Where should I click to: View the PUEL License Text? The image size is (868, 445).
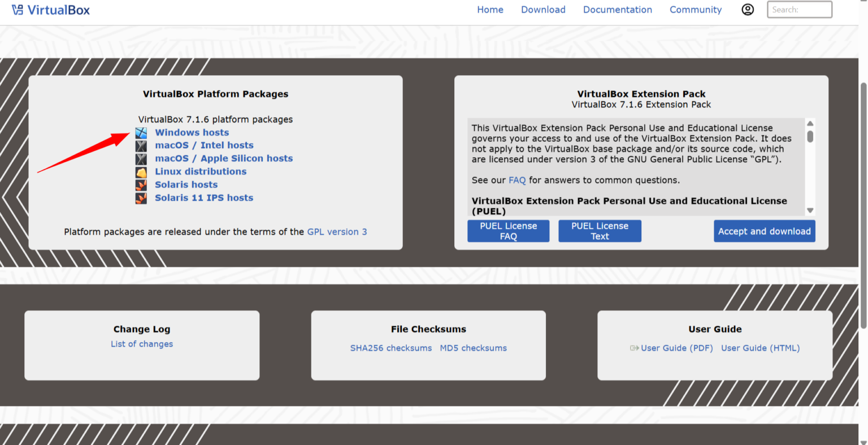[600, 231]
